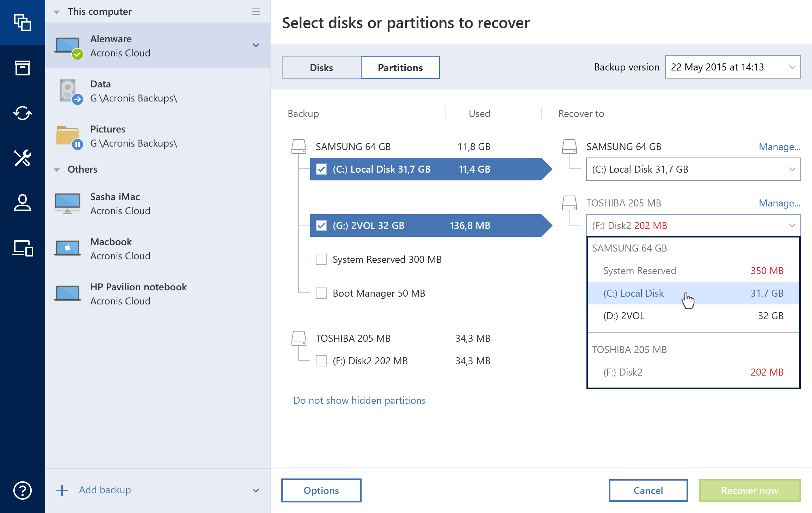
Task: Uncheck the (G:) 2VOL 32 GB partition
Action: pyautogui.click(x=321, y=225)
